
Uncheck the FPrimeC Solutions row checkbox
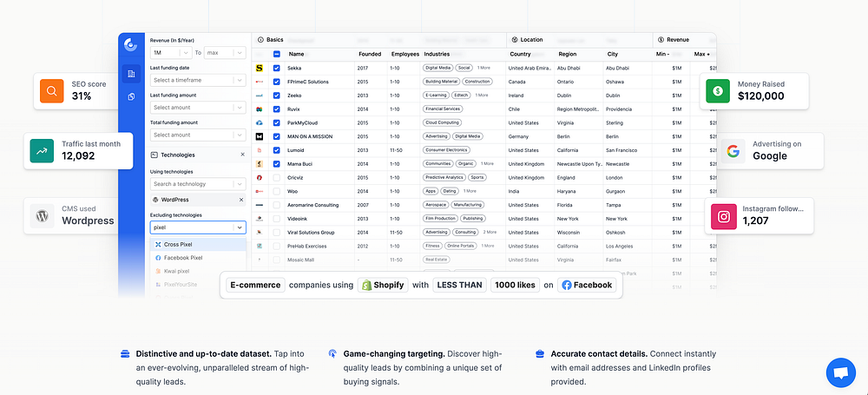(277, 82)
